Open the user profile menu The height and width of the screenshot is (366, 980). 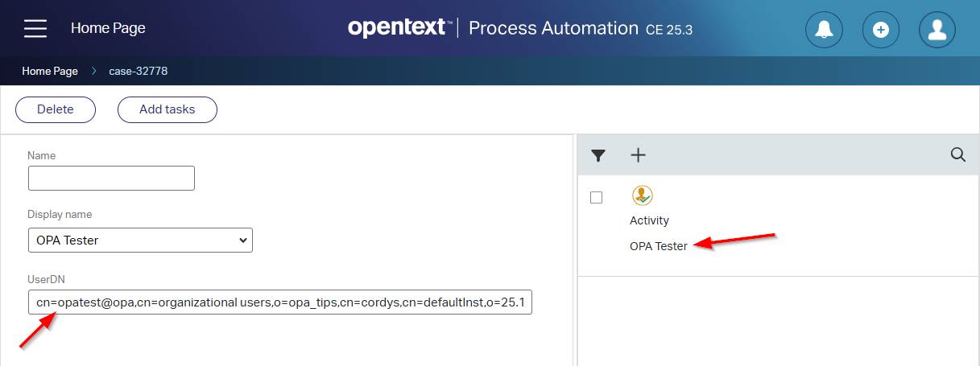(937, 30)
